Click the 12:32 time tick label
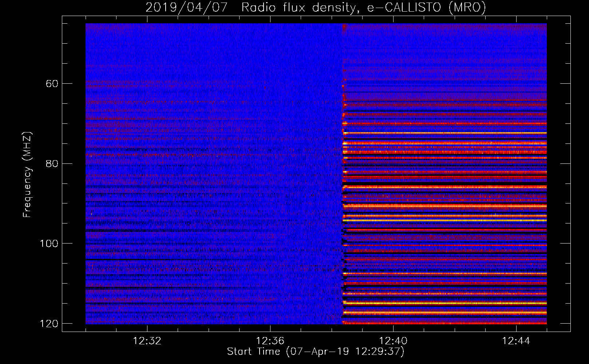 pos(147,341)
